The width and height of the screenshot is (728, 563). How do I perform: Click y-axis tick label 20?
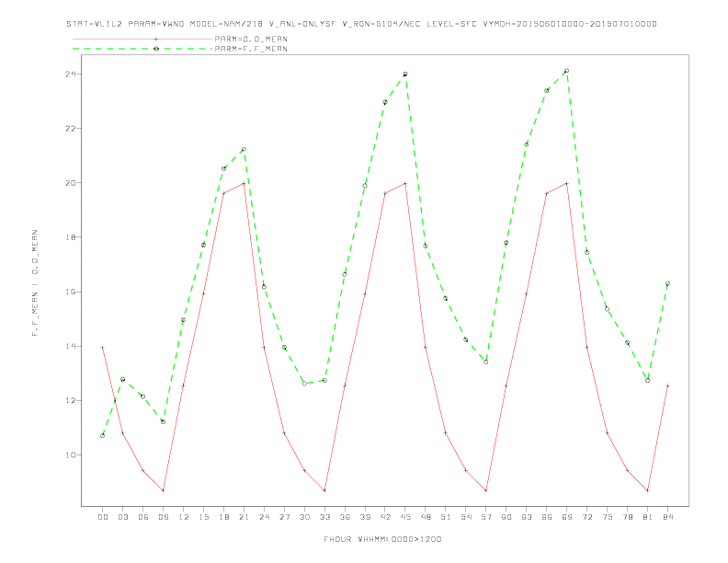71,182
